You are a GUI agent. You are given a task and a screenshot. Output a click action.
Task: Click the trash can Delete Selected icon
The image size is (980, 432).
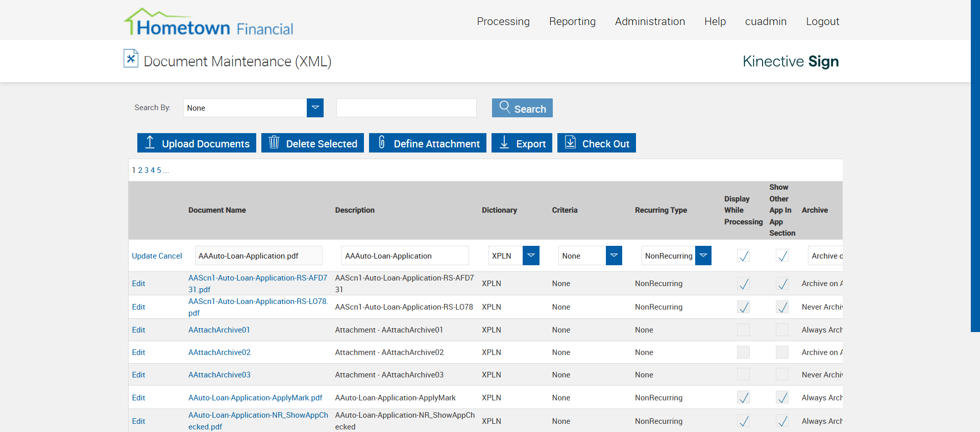pyautogui.click(x=274, y=142)
